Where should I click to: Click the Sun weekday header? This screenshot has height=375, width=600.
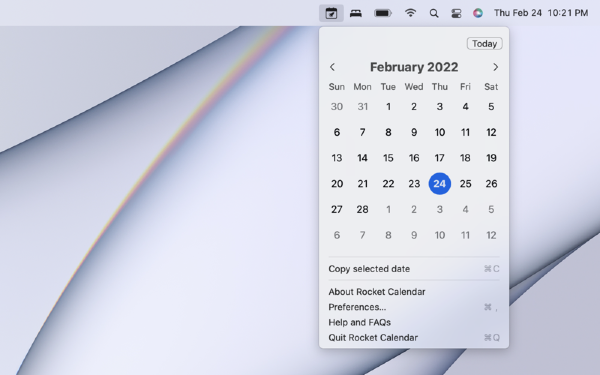click(337, 87)
